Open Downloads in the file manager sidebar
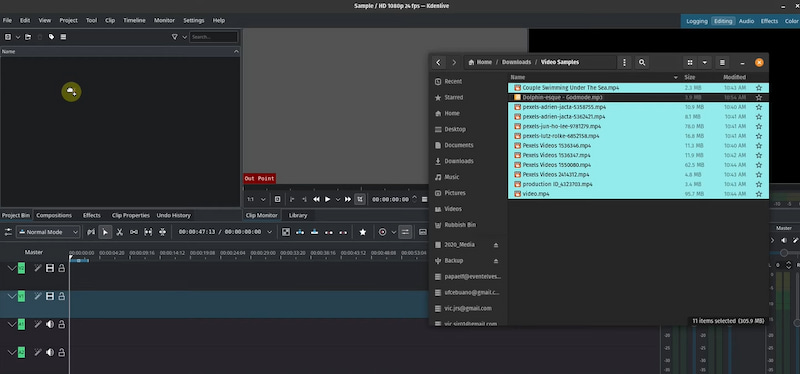 tap(459, 161)
